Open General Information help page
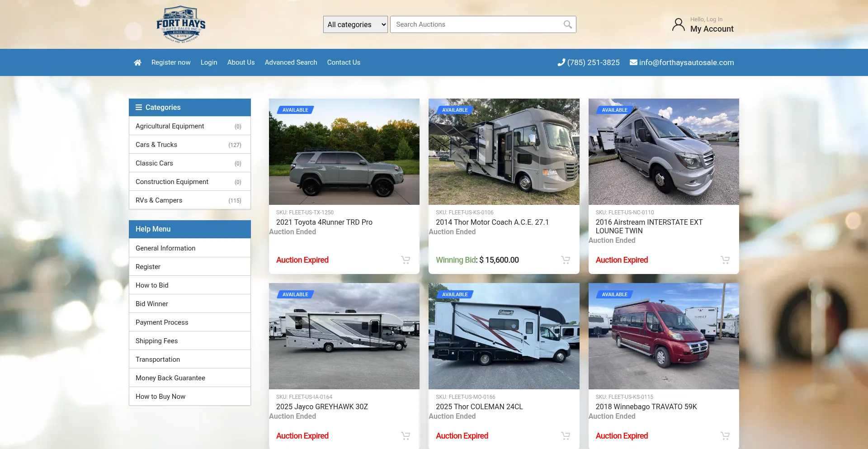 click(x=190, y=248)
